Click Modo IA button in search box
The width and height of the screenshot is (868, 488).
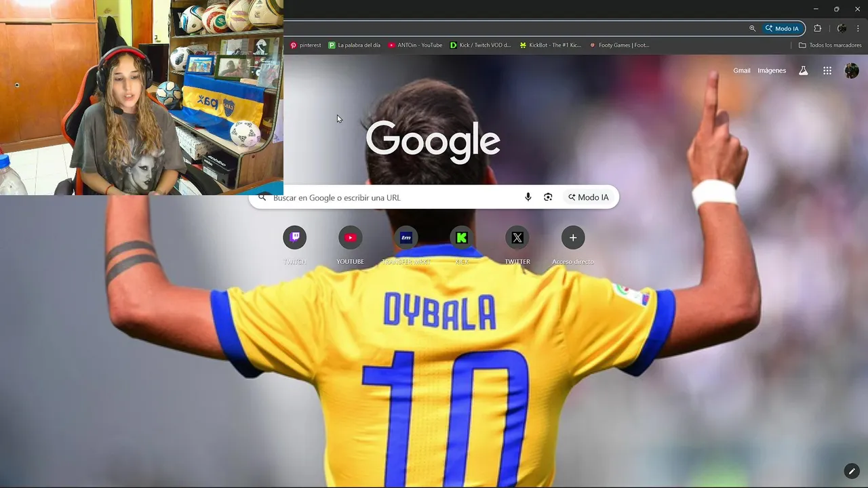[589, 197]
